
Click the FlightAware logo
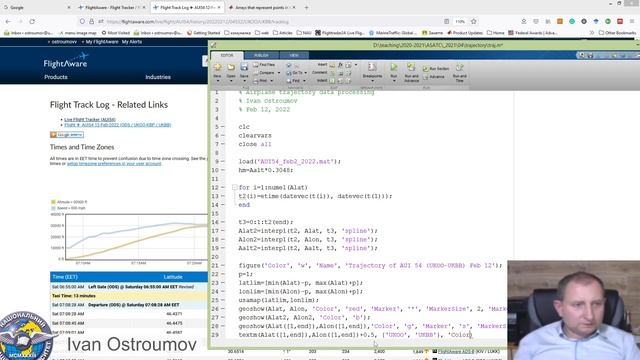point(66,61)
